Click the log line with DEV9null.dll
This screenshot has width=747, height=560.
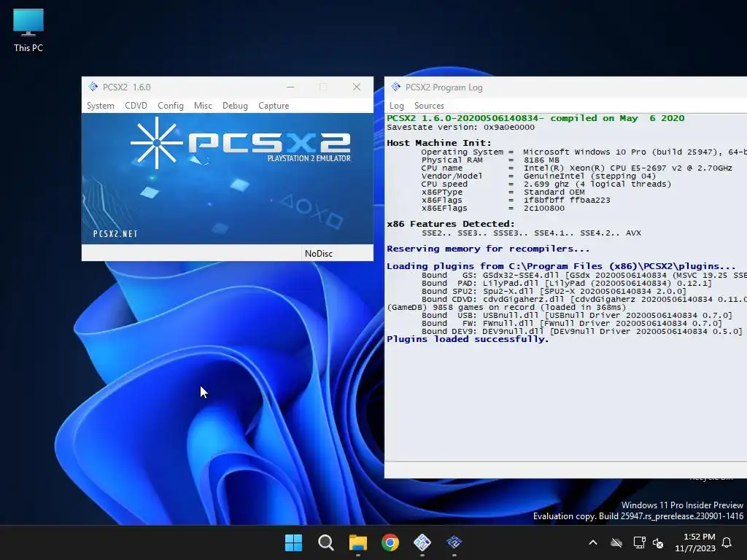pos(581,332)
